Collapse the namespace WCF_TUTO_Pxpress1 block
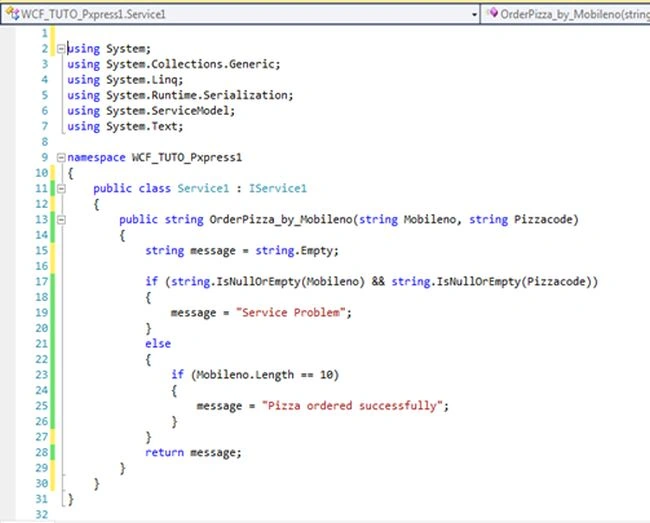 (x=61, y=157)
